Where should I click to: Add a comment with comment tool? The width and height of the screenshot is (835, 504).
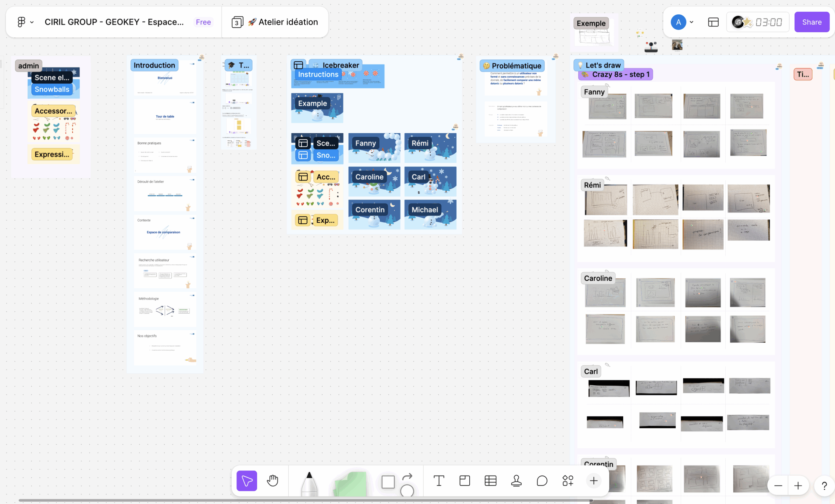click(542, 480)
